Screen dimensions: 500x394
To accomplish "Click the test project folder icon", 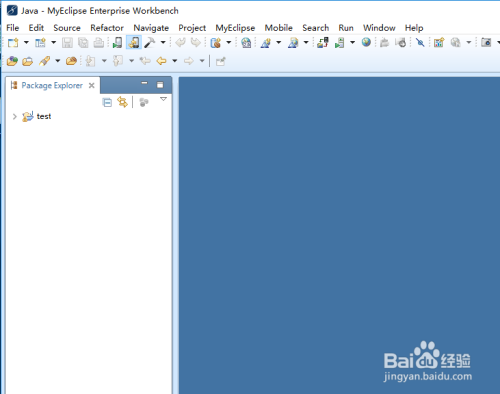I will pos(28,116).
